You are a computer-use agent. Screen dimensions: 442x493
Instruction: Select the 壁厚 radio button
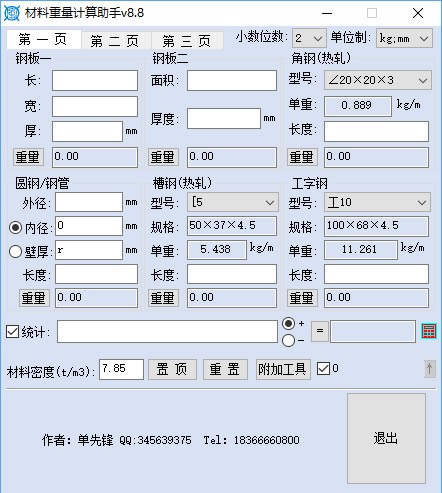pos(15,251)
